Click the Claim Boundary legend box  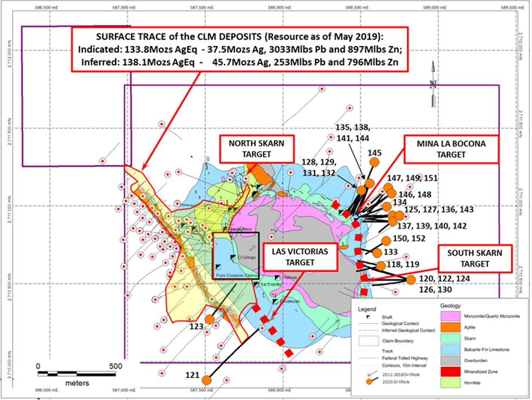coord(369,341)
